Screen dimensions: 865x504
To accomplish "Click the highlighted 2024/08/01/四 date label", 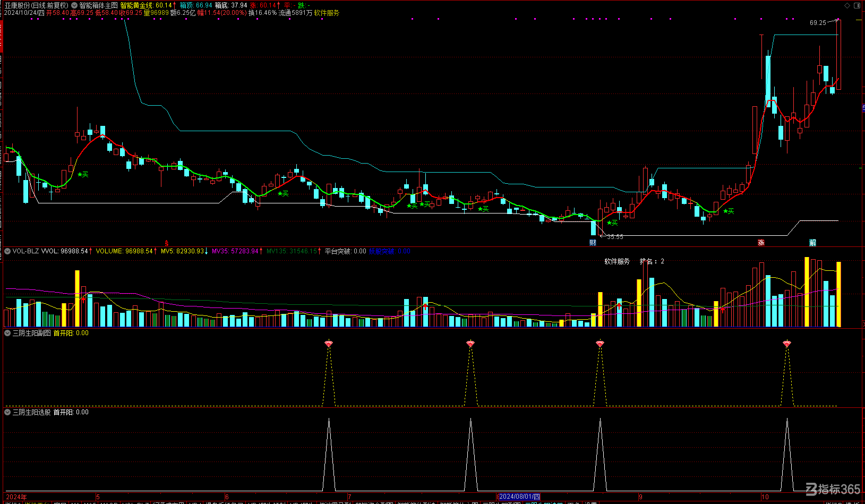I will pos(519,497).
